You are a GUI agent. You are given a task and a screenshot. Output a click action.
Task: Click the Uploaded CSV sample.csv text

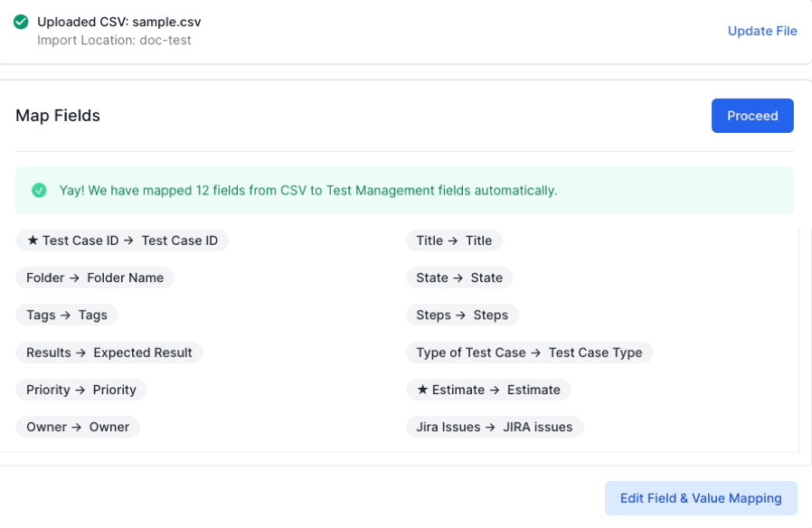[119, 22]
